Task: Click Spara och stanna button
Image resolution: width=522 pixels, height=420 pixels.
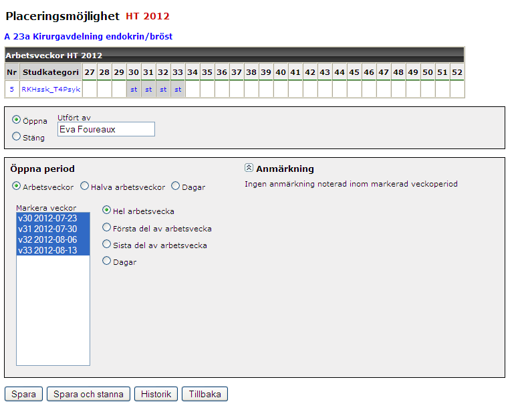Action: point(88,394)
